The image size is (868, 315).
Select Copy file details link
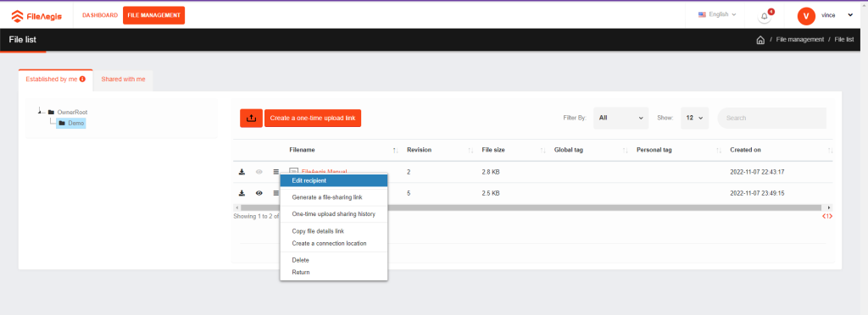(333, 231)
